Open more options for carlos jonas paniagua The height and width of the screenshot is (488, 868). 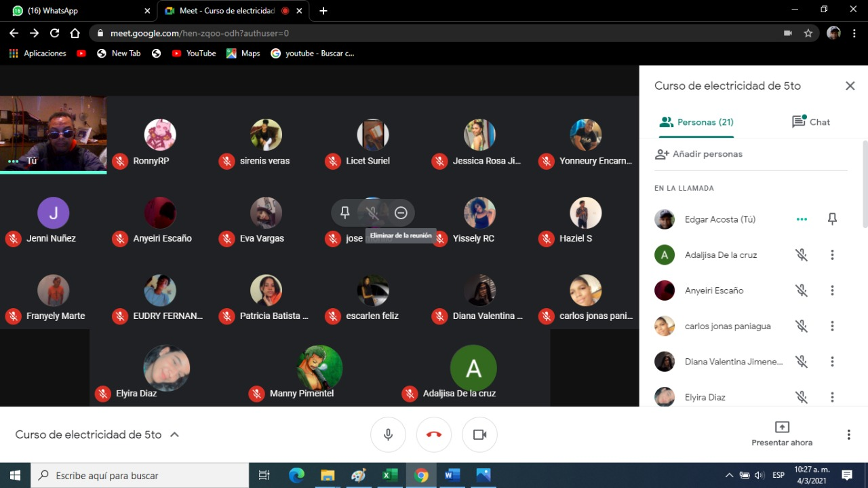pyautogui.click(x=832, y=326)
